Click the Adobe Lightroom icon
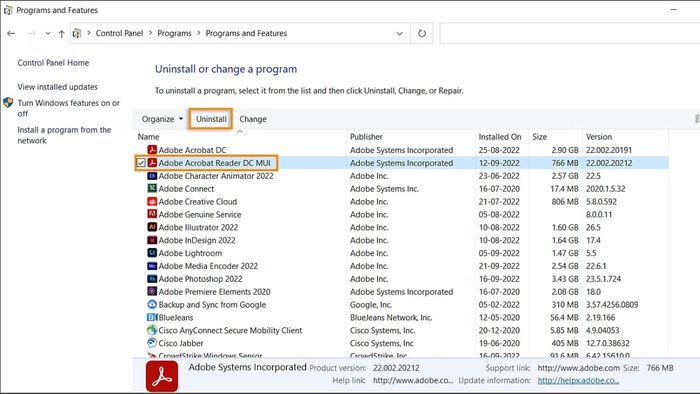 152,253
